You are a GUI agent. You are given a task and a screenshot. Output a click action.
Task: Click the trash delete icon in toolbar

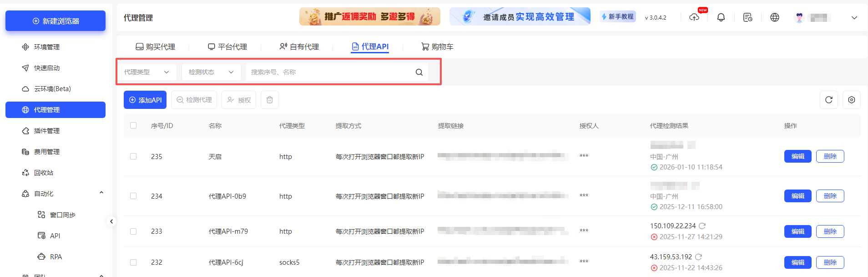tap(270, 100)
